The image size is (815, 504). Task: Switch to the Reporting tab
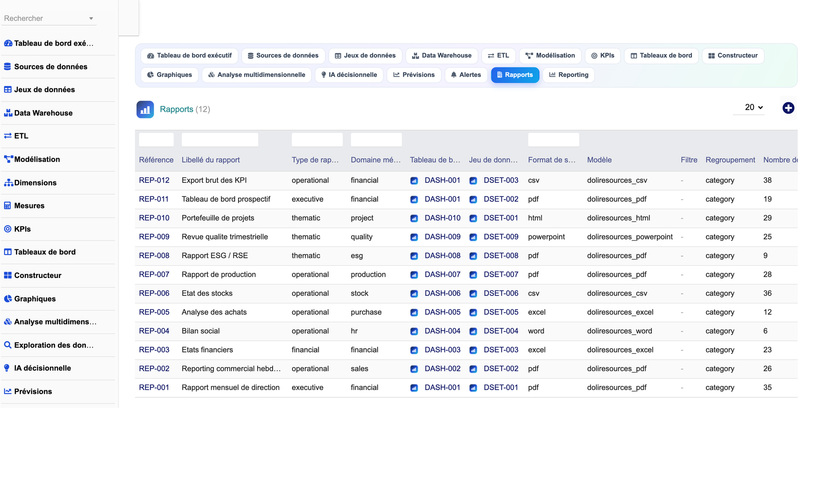click(568, 75)
